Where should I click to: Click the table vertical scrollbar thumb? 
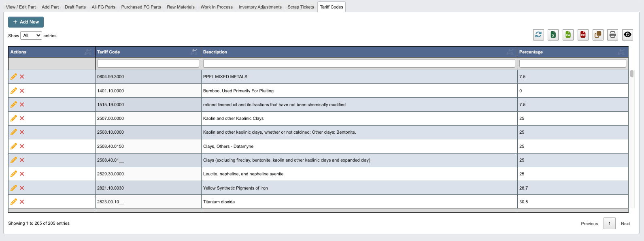[x=631, y=74]
